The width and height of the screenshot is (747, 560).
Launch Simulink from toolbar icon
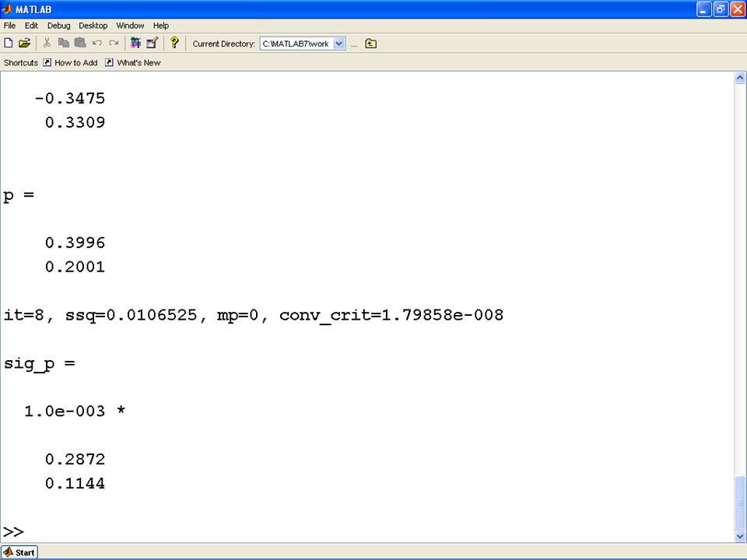coord(135,44)
